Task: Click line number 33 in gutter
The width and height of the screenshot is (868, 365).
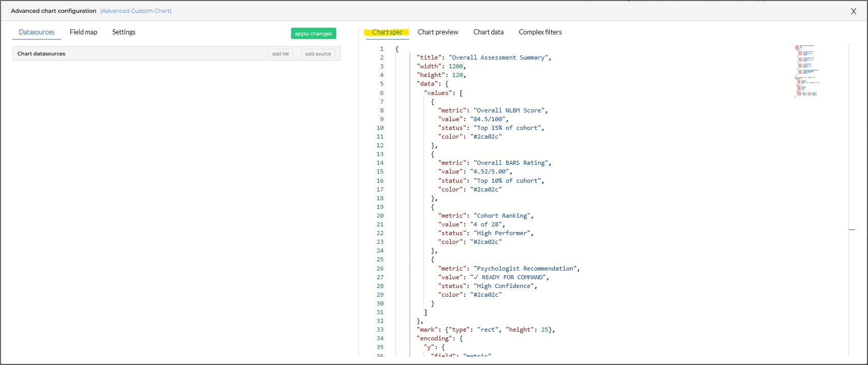Action: point(380,330)
